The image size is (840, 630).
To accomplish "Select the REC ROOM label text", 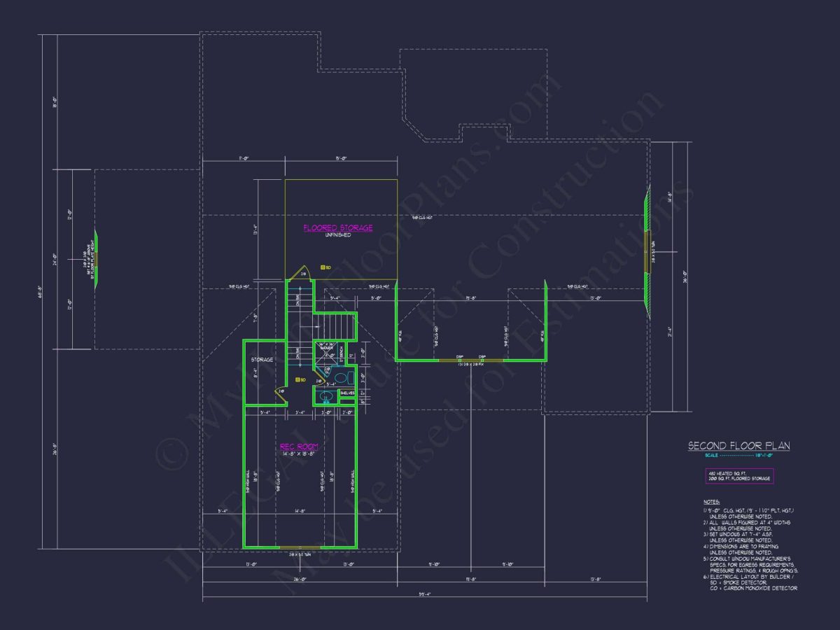I will point(300,446).
